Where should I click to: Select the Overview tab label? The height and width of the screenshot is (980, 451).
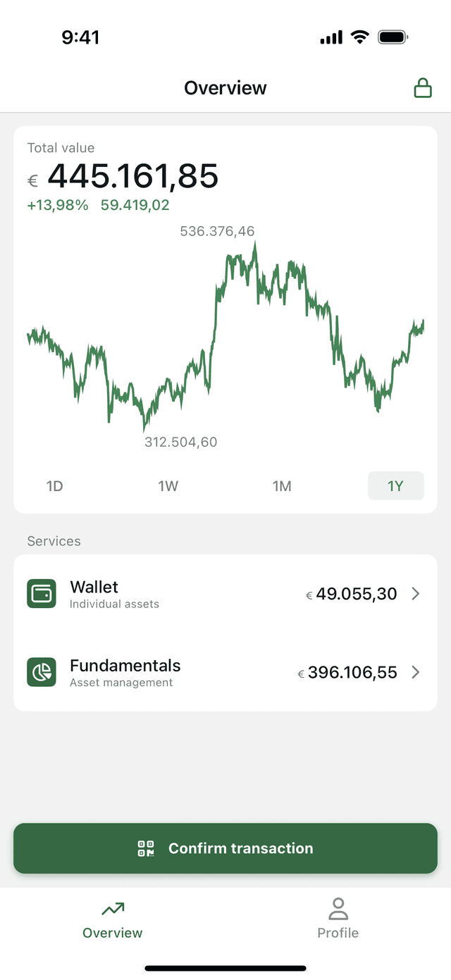click(x=113, y=933)
